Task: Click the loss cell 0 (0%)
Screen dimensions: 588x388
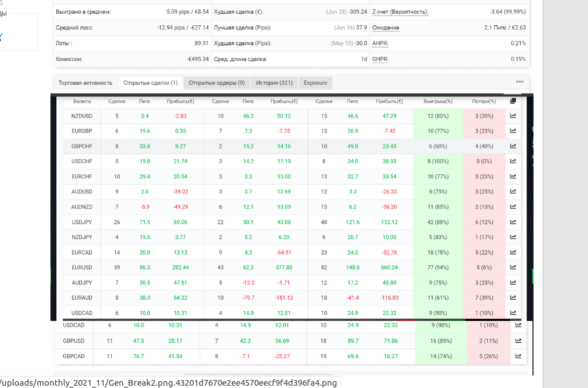Action: pyautogui.click(x=484, y=162)
